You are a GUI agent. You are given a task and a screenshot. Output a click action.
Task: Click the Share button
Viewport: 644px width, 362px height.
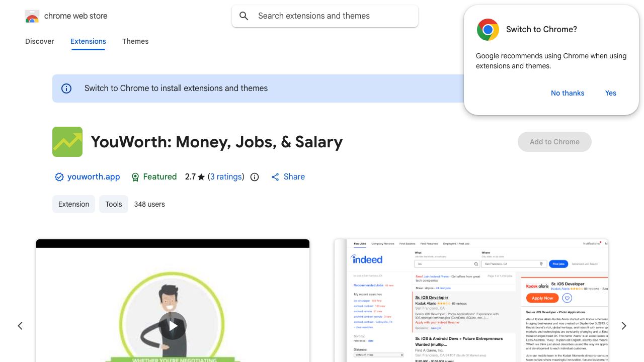click(x=288, y=176)
